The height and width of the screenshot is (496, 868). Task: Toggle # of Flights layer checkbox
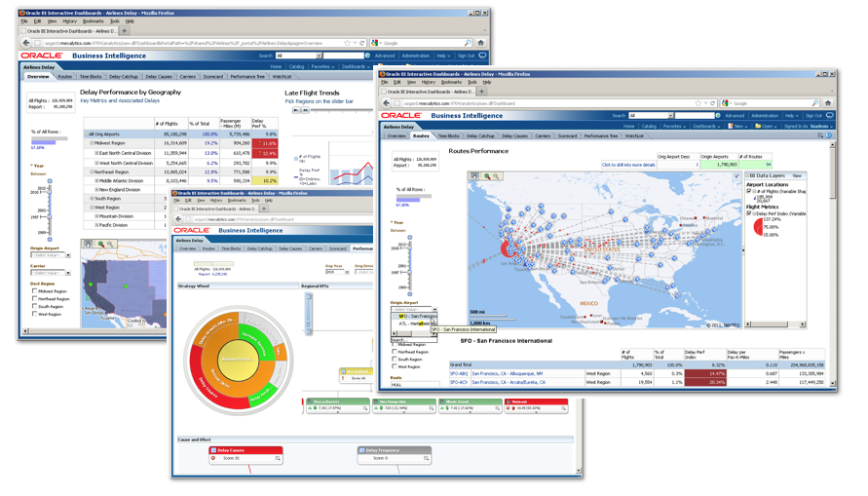[749, 191]
